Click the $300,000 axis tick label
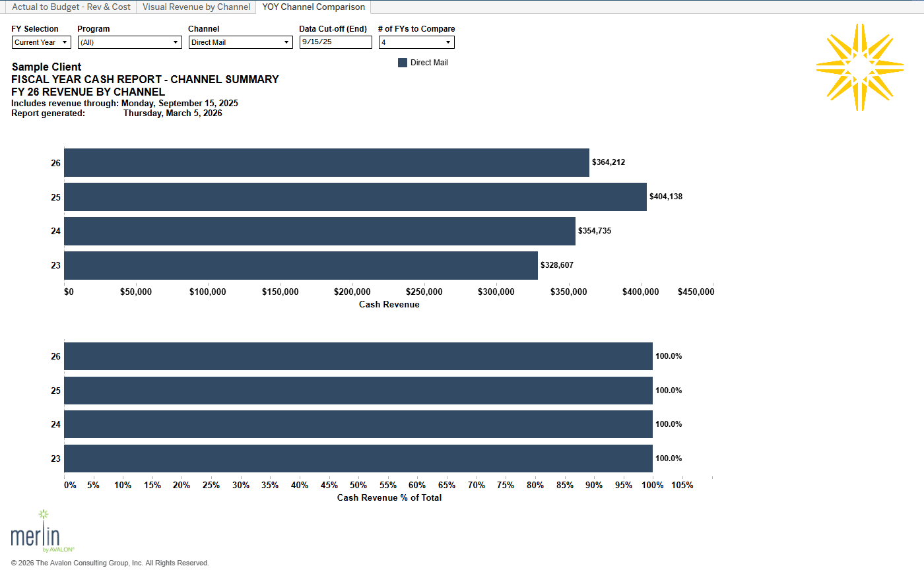 [496, 292]
